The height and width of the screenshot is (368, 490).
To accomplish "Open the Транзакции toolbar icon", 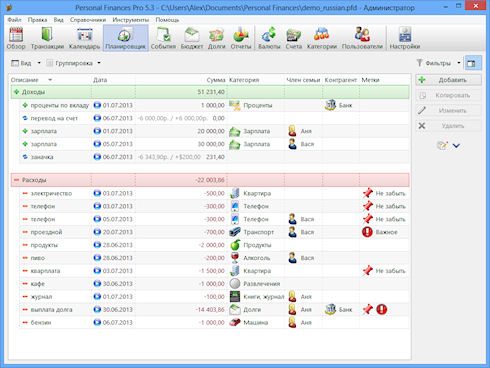I will click(47, 38).
